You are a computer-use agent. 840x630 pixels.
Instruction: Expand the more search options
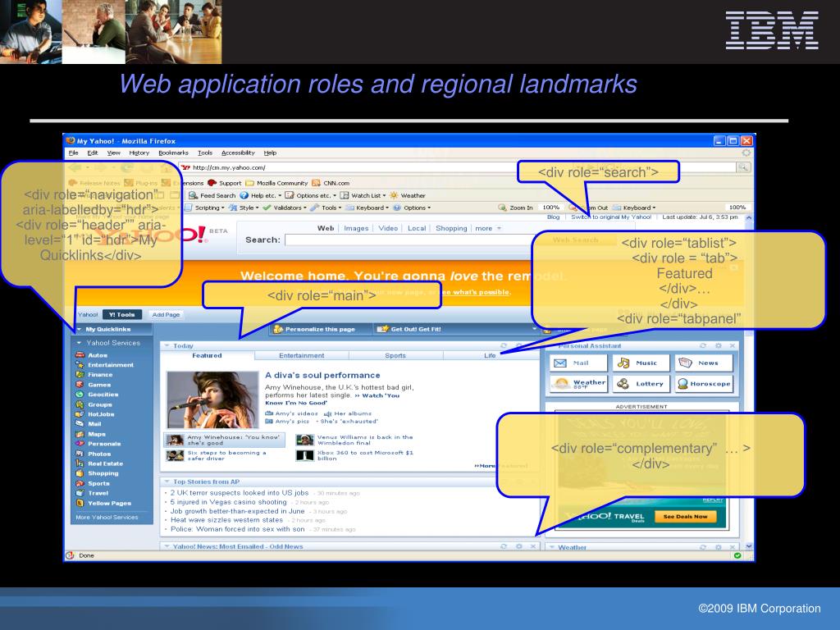pyautogui.click(x=487, y=228)
